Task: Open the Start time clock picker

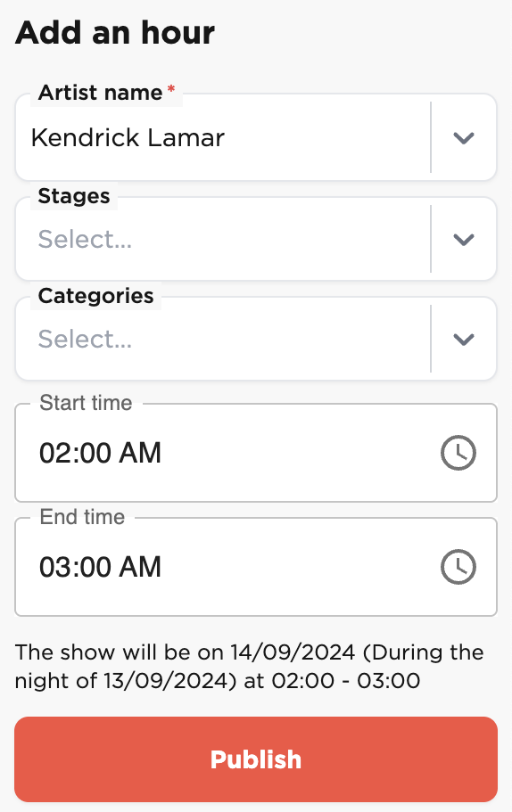Action: tap(458, 453)
